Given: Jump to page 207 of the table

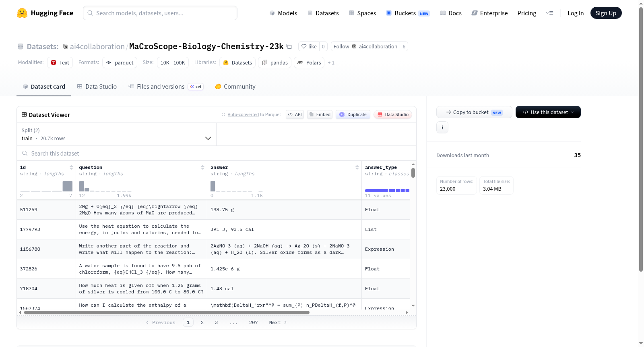Looking at the screenshot, I should 253,322.
